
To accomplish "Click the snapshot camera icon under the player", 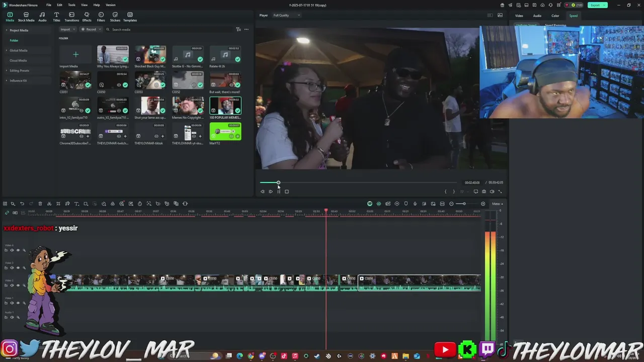I will click(484, 192).
